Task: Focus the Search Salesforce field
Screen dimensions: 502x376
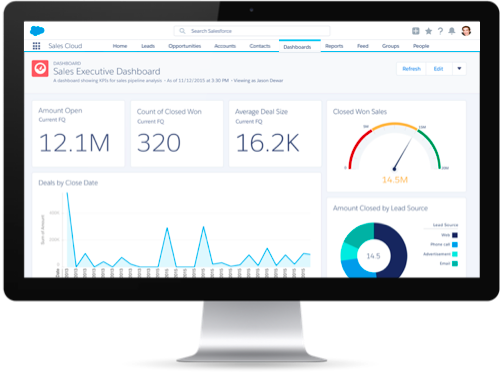Action: coord(252,31)
